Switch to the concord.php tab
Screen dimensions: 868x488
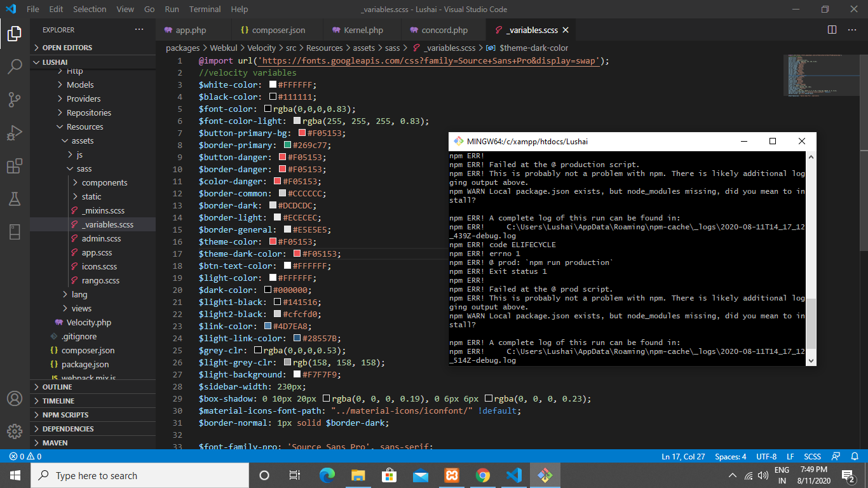point(444,30)
